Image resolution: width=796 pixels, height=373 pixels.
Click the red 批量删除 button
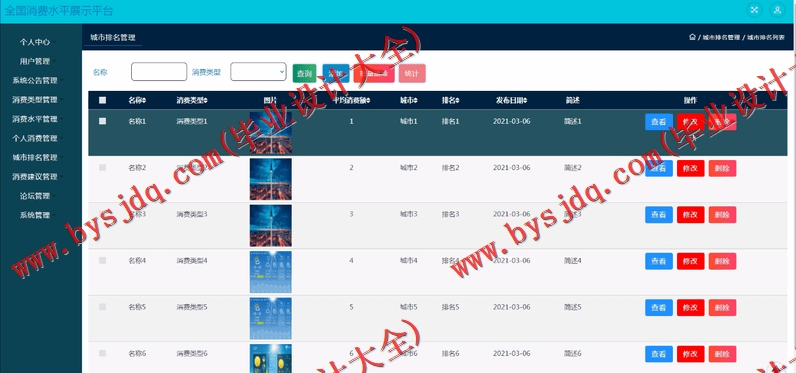click(x=374, y=74)
